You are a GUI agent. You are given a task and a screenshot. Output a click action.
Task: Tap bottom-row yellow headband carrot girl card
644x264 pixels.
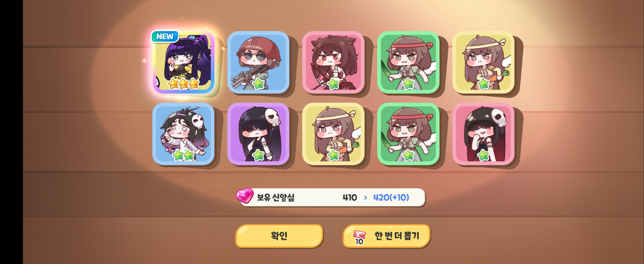(333, 134)
